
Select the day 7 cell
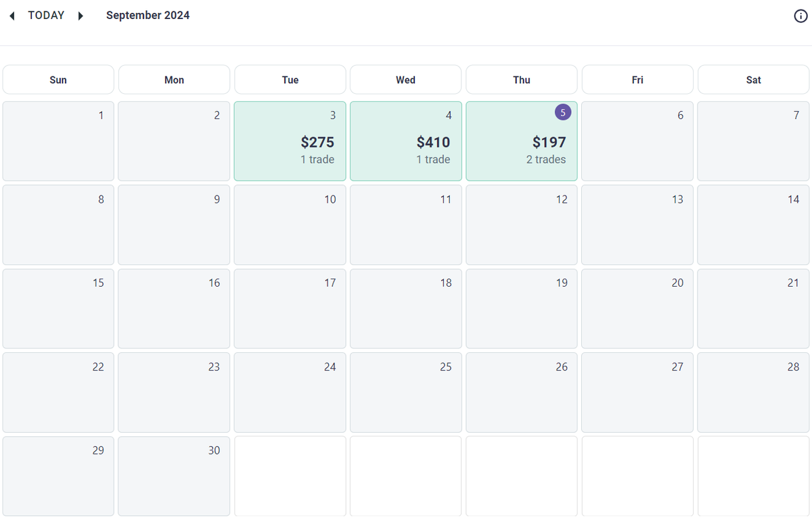754,141
